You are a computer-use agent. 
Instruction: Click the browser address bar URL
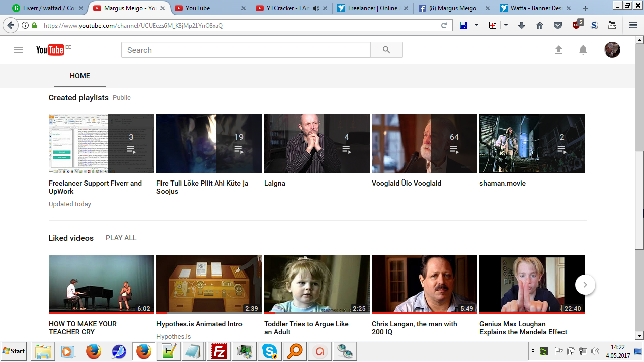click(239, 25)
